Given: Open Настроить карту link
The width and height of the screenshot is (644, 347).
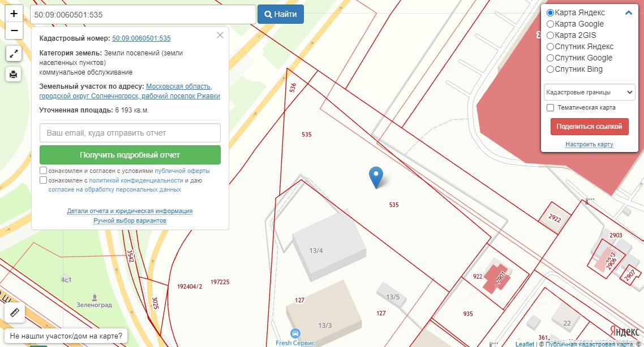Looking at the screenshot, I should tap(589, 145).
